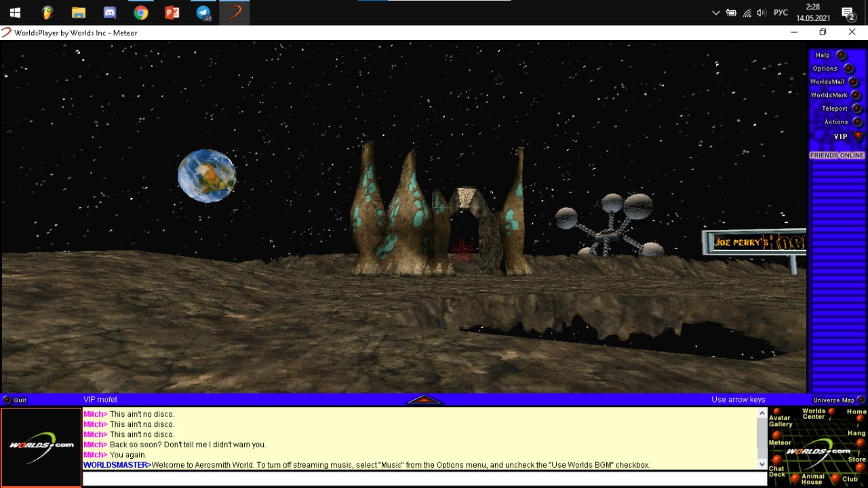Click the Worlds.com logo on the map
This screenshot has width=868, height=488.
[819, 451]
